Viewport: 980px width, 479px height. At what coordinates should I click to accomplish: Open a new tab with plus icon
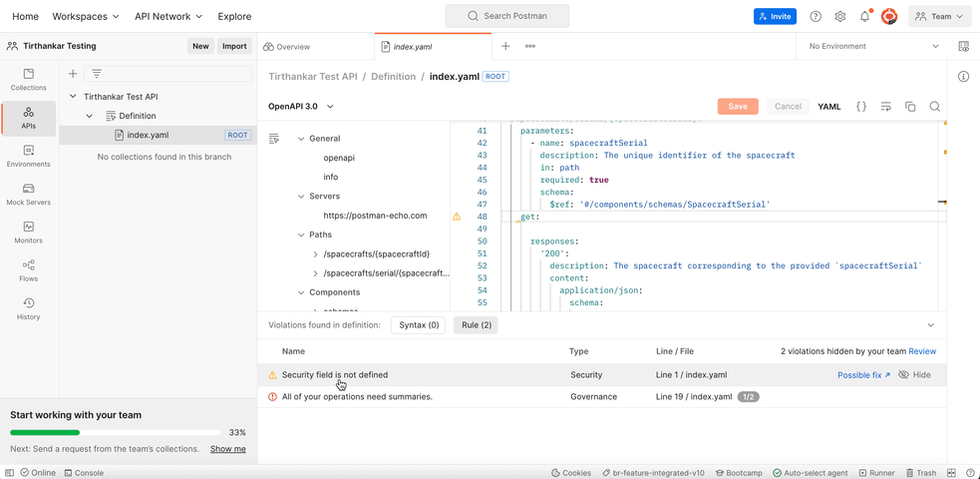[506, 46]
